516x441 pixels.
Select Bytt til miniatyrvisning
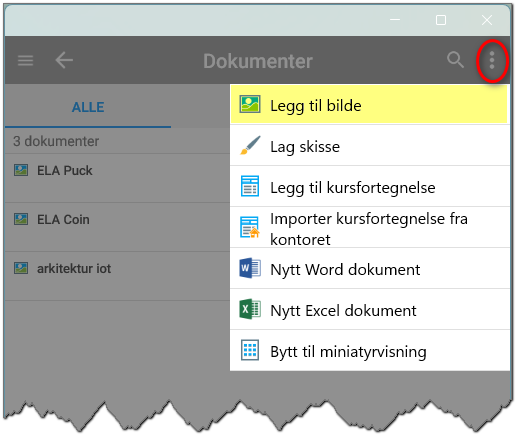point(370,350)
